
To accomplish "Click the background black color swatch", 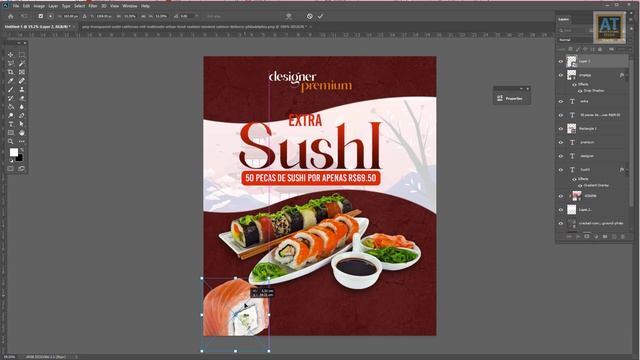I will [x=20, y=158].
